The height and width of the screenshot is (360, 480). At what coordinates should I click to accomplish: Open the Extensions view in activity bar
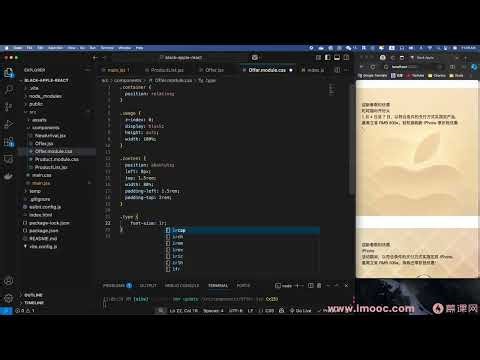9,142
